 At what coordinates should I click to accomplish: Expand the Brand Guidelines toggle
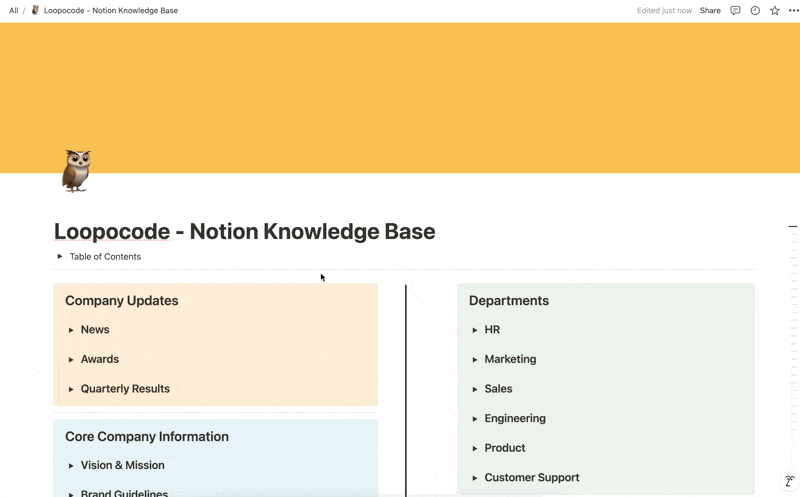[71, 494]
